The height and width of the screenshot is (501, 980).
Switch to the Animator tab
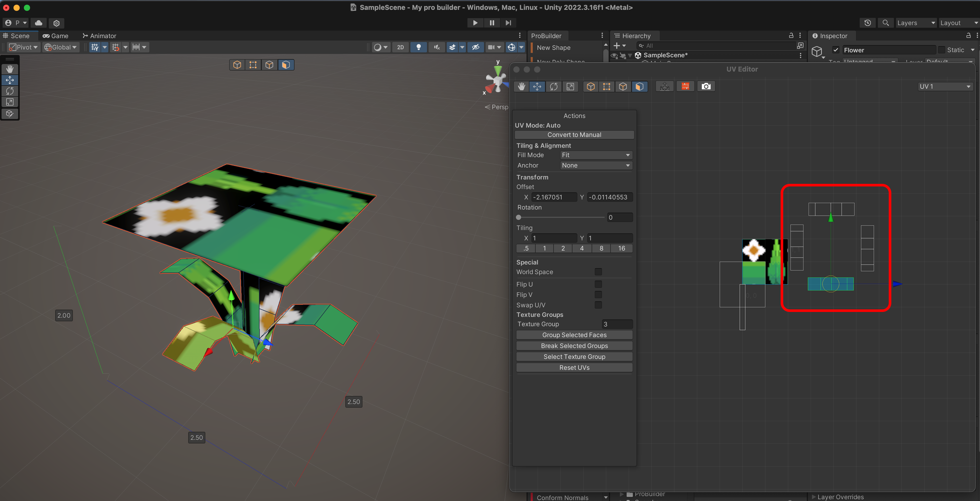pyautogui.click(x=99, y=36)
